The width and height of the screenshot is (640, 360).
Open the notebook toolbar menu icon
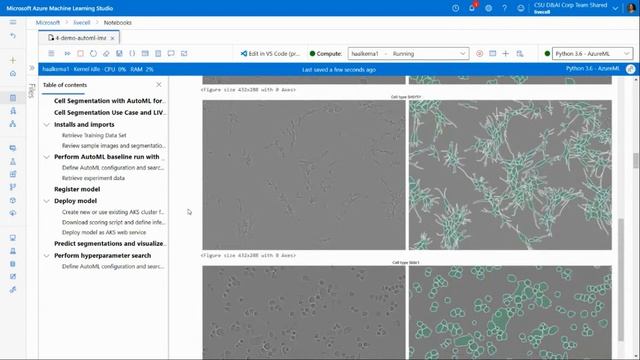click(x=51, y=53)
